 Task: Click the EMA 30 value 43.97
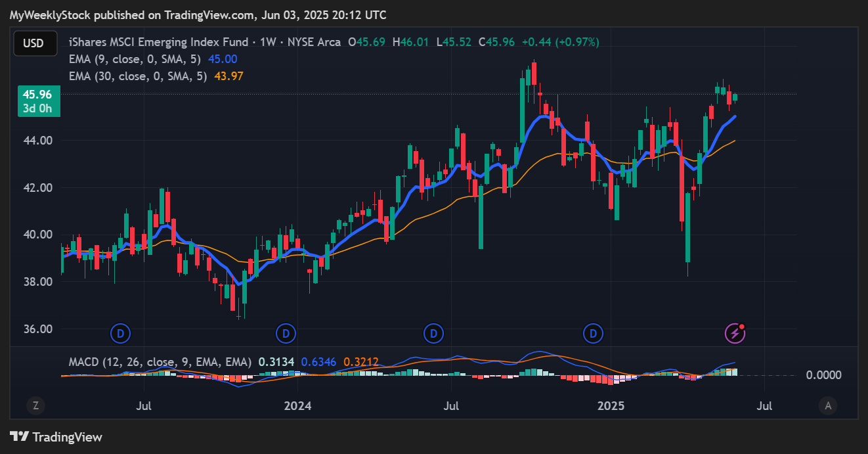[x=228, y=76]
